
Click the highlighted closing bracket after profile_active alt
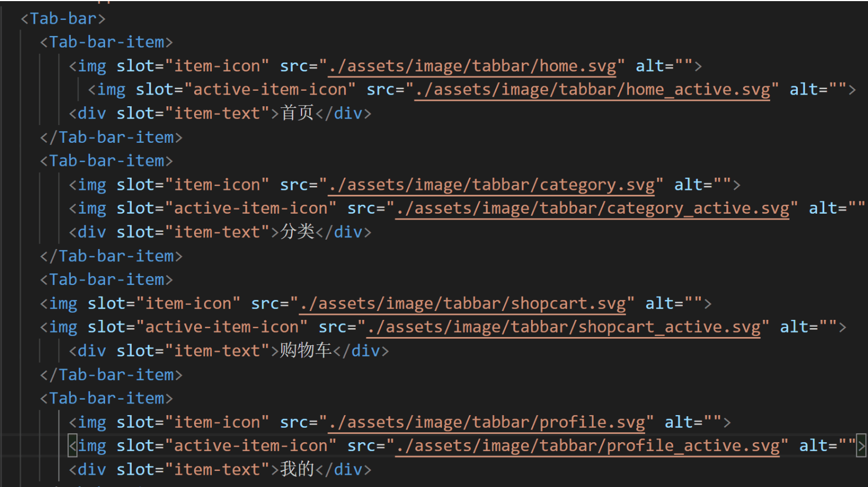point(861,446)
